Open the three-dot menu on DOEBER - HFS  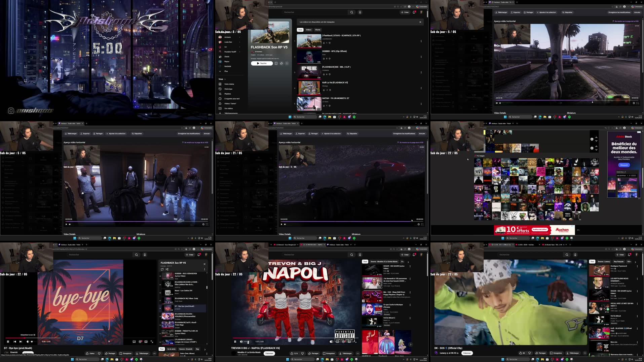point(421,57)
